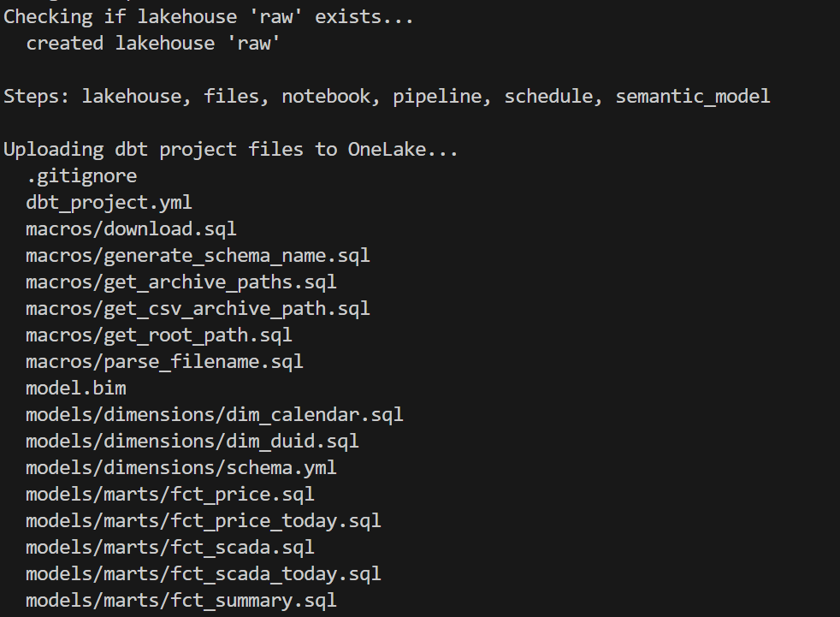Click the "created lakehouse 'raw'" output line
The width and height of the screenshot is (840, 617).
[153, 44]
